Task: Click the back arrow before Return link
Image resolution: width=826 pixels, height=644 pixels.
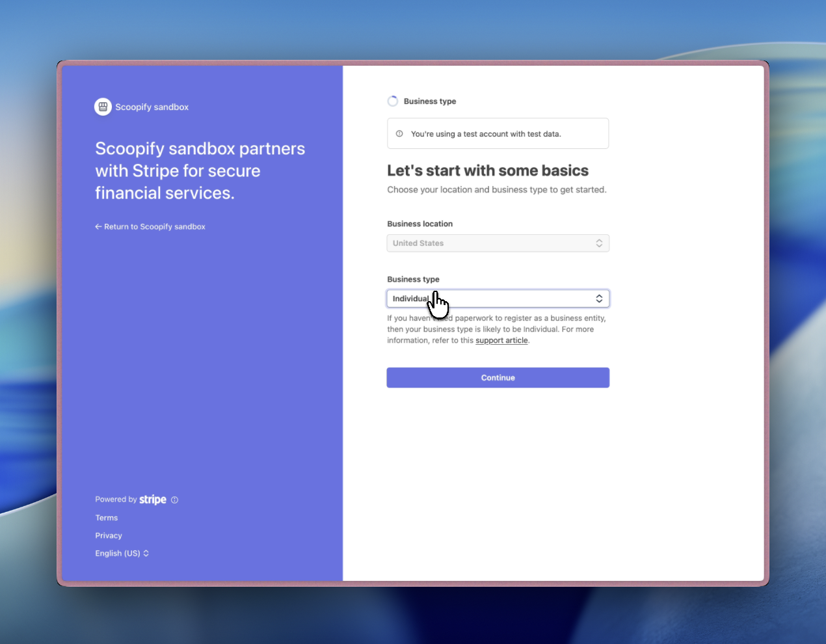Action: point(98,226)
